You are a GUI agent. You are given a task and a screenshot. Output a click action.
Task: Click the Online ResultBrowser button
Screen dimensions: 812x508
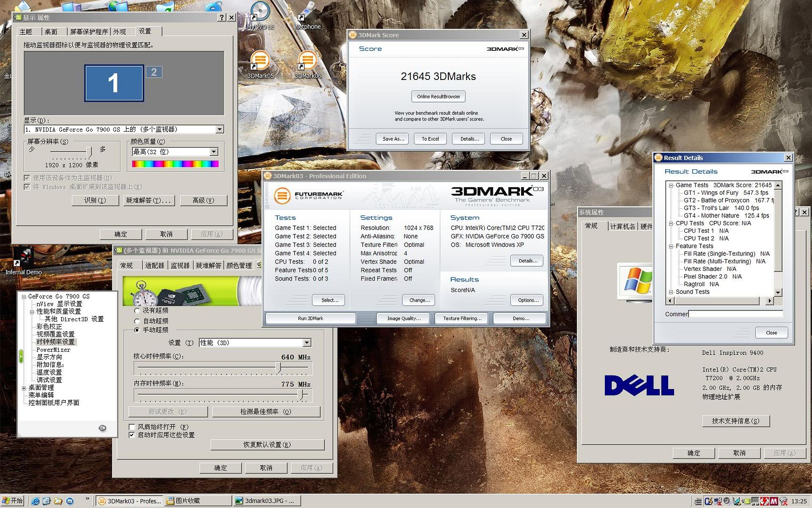tap(438, 96)
